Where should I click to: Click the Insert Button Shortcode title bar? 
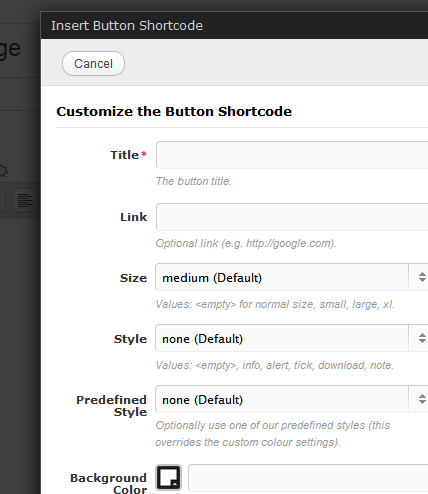(234, 26)
